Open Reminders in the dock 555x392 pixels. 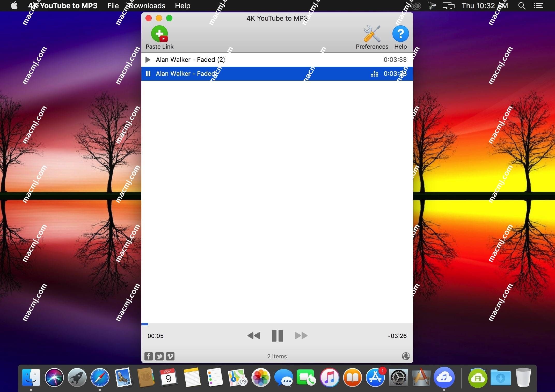click(215, 378)
